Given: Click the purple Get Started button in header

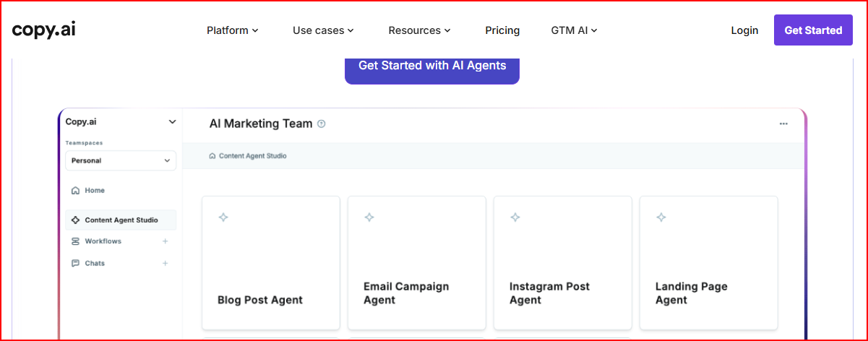Looking at the screenshot, I should (x=813, y=30).
